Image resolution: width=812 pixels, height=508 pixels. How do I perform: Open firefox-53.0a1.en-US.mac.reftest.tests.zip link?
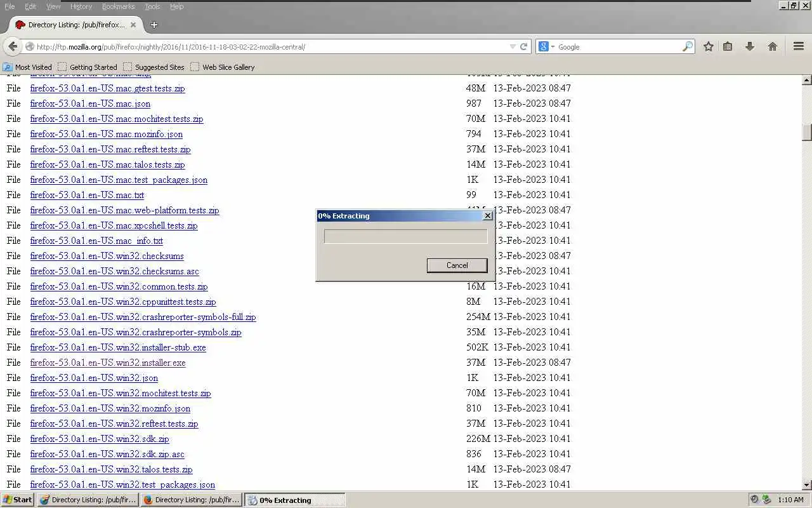[x=110, y=149]
